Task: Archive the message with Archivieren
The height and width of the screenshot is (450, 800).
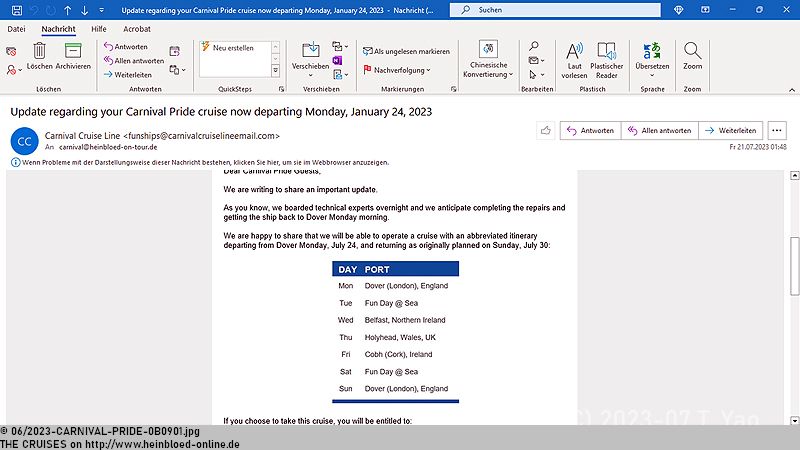Action: (x=73, y=57)
